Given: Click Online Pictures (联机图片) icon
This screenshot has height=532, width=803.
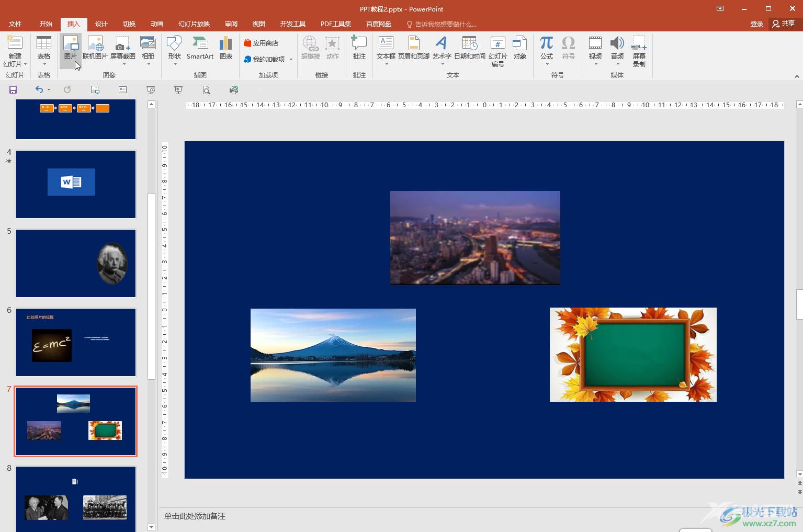Looking at the screenshot, I should coord(95,47).
